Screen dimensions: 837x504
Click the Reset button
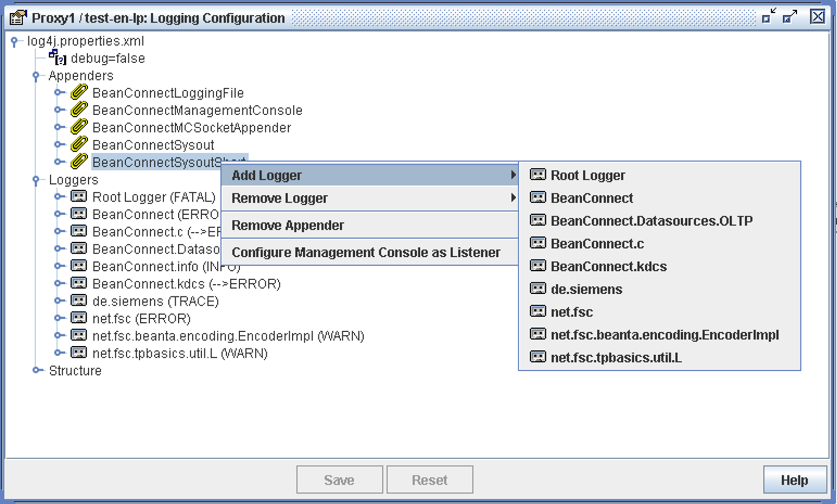430,480
